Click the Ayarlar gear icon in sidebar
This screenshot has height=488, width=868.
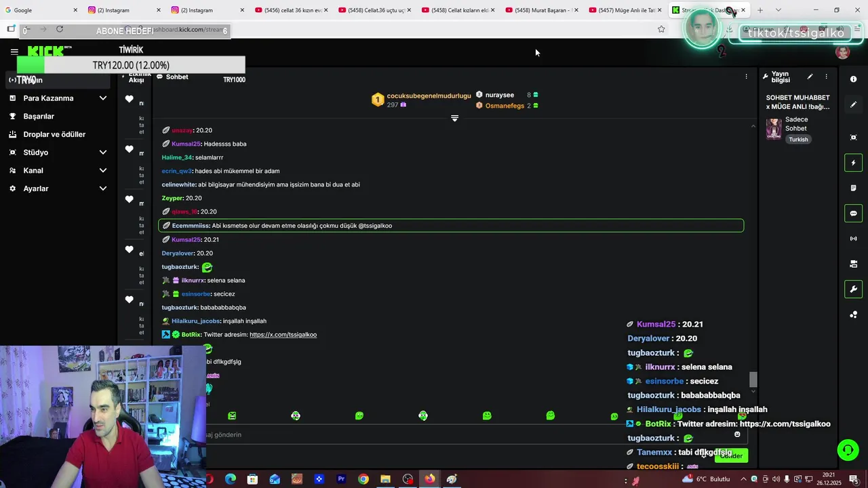pos(12,188)
